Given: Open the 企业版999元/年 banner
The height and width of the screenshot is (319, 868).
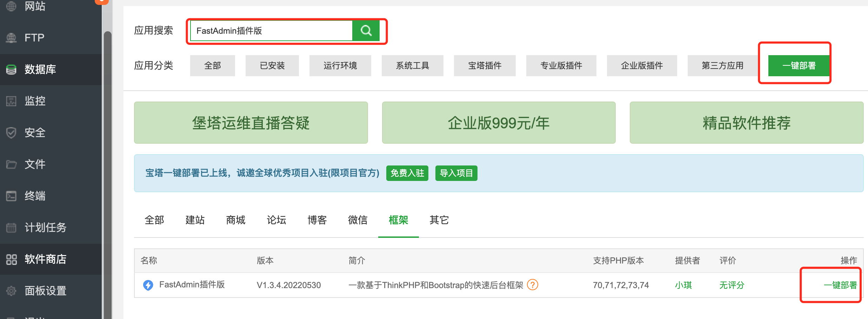Looking at the screenshot, I should pyautogui.click(x=499, y=123).
